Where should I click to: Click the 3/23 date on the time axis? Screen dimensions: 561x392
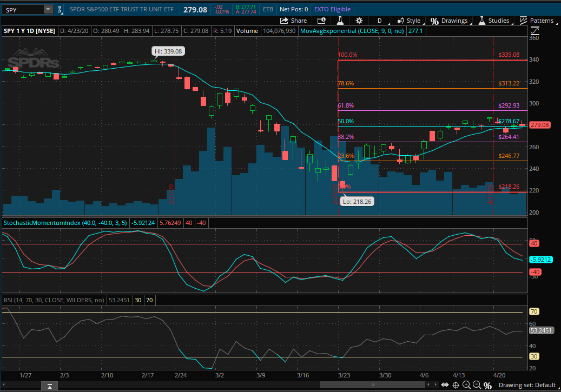point(344,375)
